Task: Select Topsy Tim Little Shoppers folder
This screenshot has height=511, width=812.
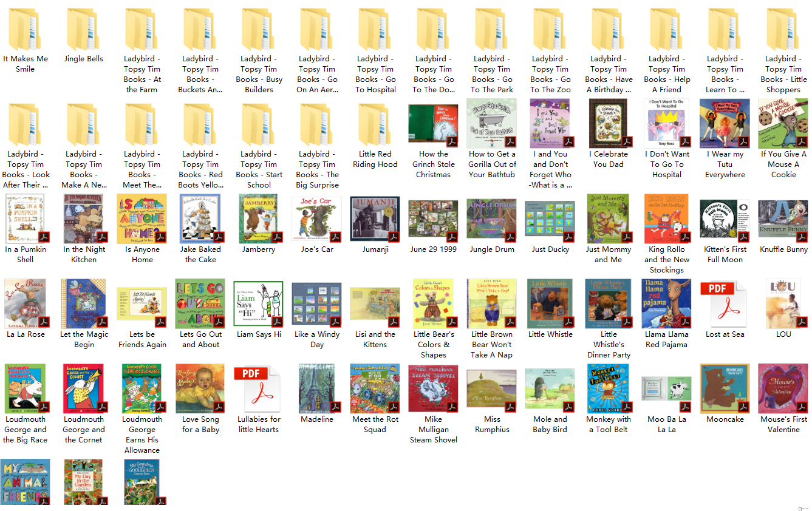Action: pos(783,30)
